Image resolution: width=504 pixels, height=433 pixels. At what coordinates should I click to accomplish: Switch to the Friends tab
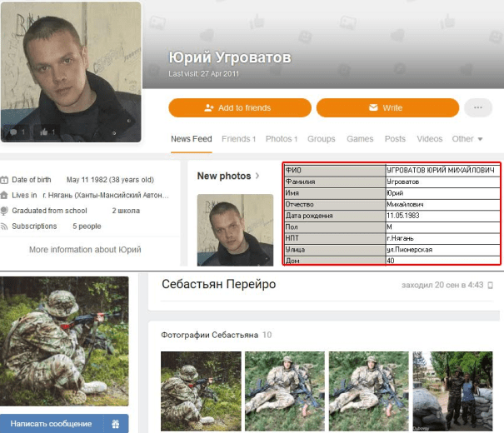[x=238, y=139]
